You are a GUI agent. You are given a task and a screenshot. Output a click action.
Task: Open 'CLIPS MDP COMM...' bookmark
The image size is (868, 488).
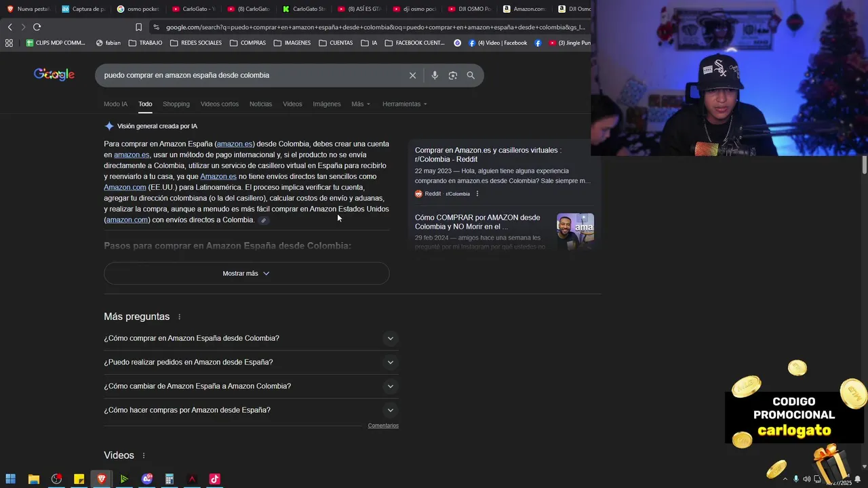56,43
